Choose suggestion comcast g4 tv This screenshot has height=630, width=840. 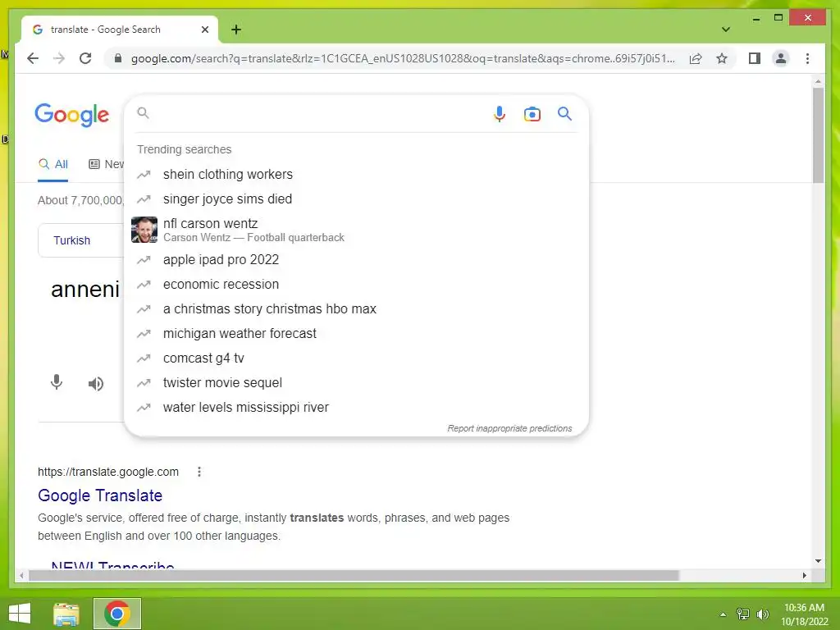(x=356, y=358)
